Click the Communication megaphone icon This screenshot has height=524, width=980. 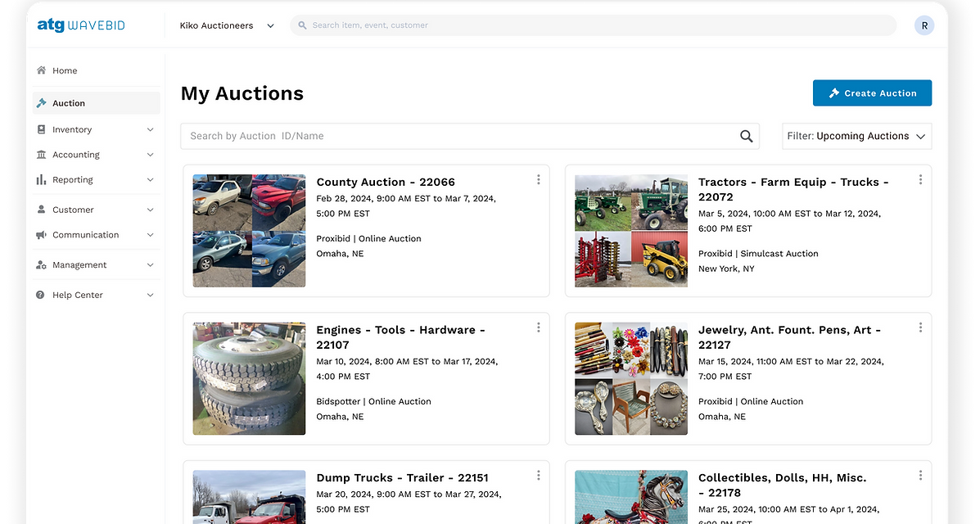click(41, 234)
